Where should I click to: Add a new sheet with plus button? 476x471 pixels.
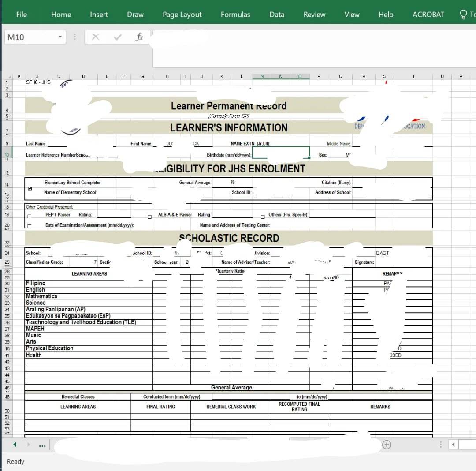(x=387, y=445)
